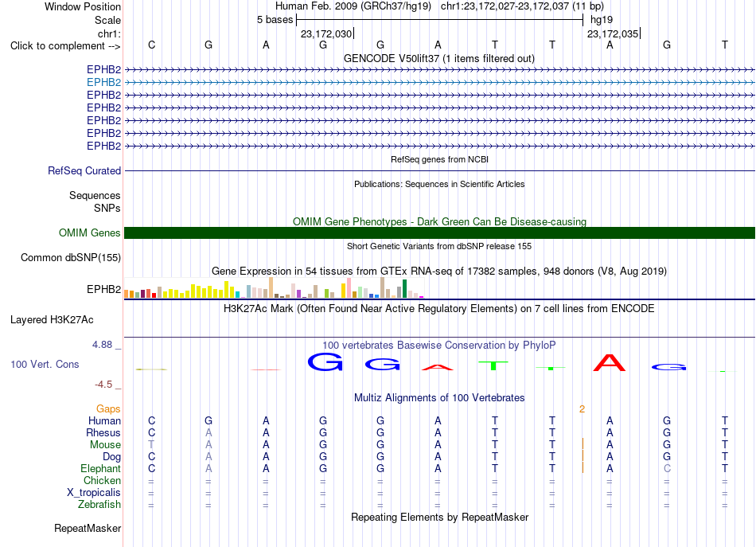Screen dimensions: 756x547
Task: Click the EPHB2 label beside GTEx bar chart
Action: 103,289
